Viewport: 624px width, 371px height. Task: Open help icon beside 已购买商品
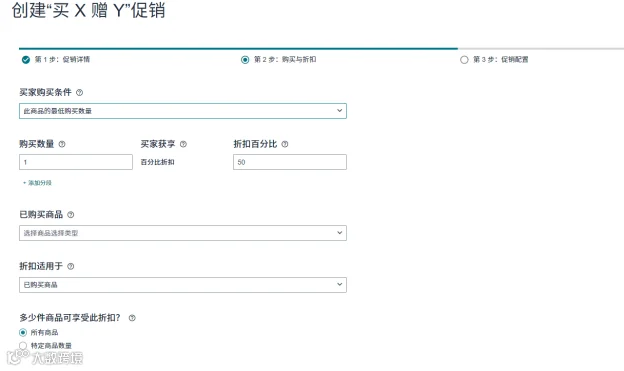click(x=70, y=215)
